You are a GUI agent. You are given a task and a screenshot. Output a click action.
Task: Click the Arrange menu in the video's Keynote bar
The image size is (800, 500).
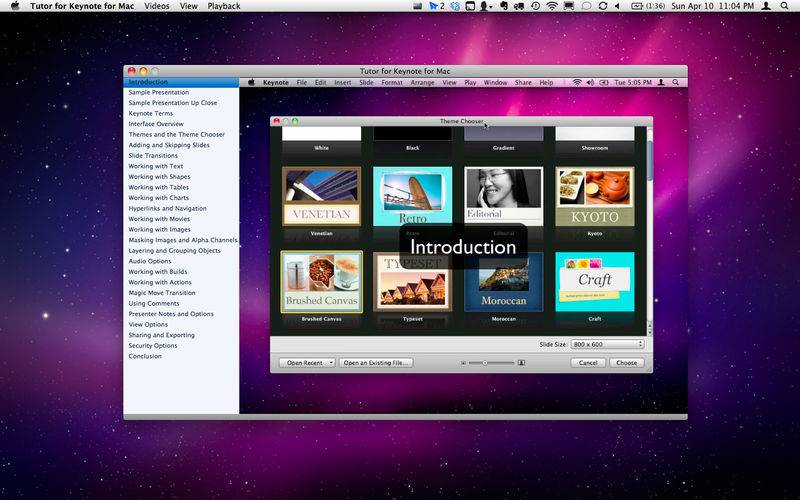[422, 82]
